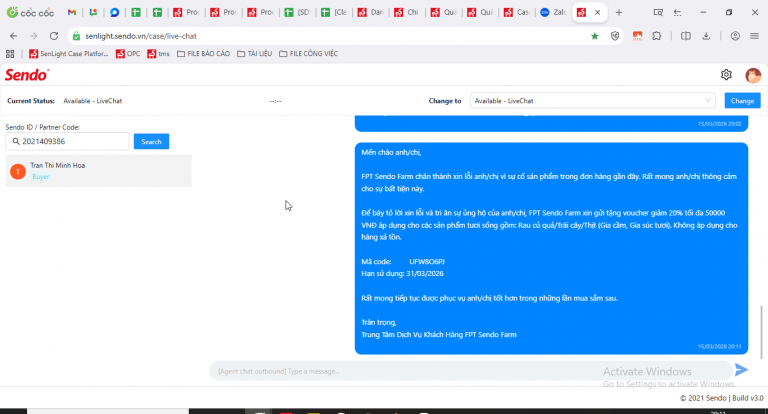Minimize the browser window
Screen dimensions: 768x414
(x=703, y=13)
